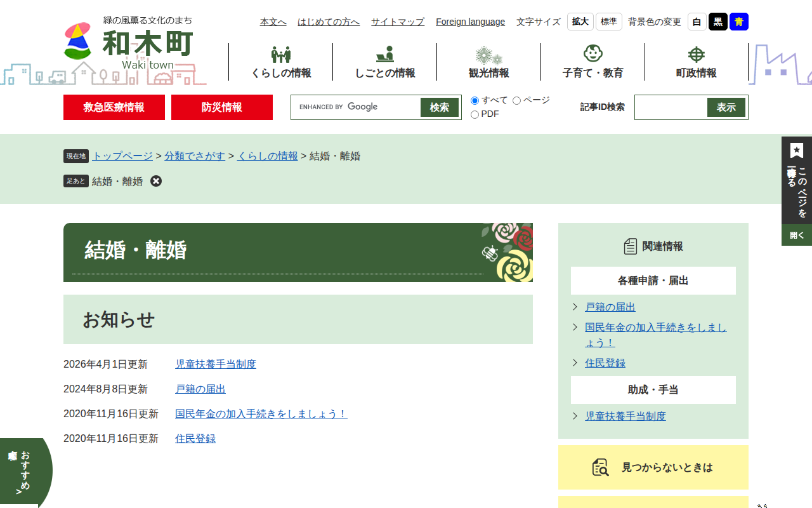This screenshot has height=508, width=812.
Task: Open Foreign language page
Action: point(471,22)
